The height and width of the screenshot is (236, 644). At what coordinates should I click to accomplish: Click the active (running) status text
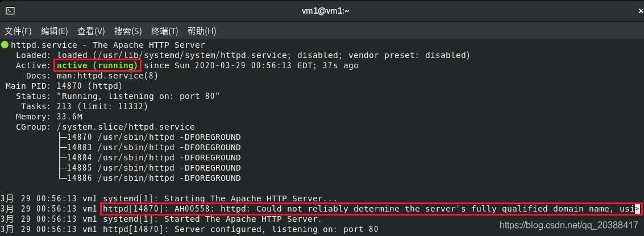(x=97, y=65)
